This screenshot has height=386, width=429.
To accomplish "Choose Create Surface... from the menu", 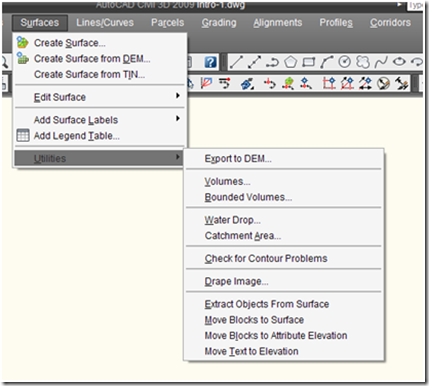I will [x=100, y=43].
